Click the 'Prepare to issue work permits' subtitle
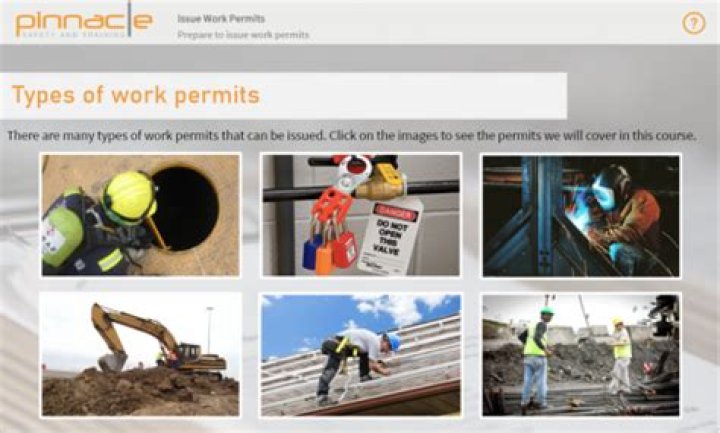720x433 pixels. click(x=243, y=35)
